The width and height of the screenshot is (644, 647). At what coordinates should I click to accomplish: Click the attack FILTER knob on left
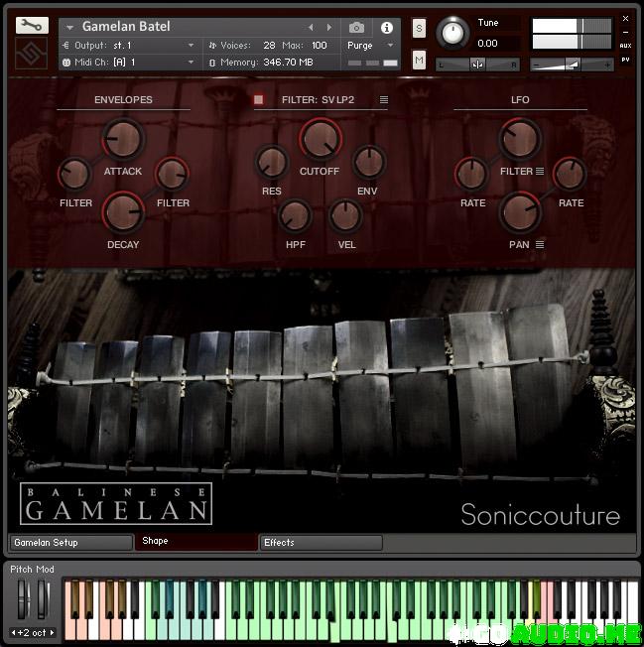click(x=74, y=174)
